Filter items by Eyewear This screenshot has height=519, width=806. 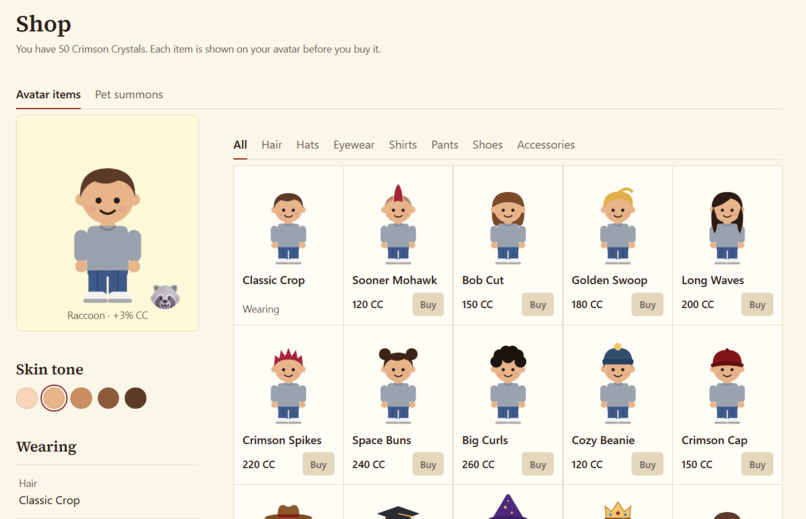[354, 145]
